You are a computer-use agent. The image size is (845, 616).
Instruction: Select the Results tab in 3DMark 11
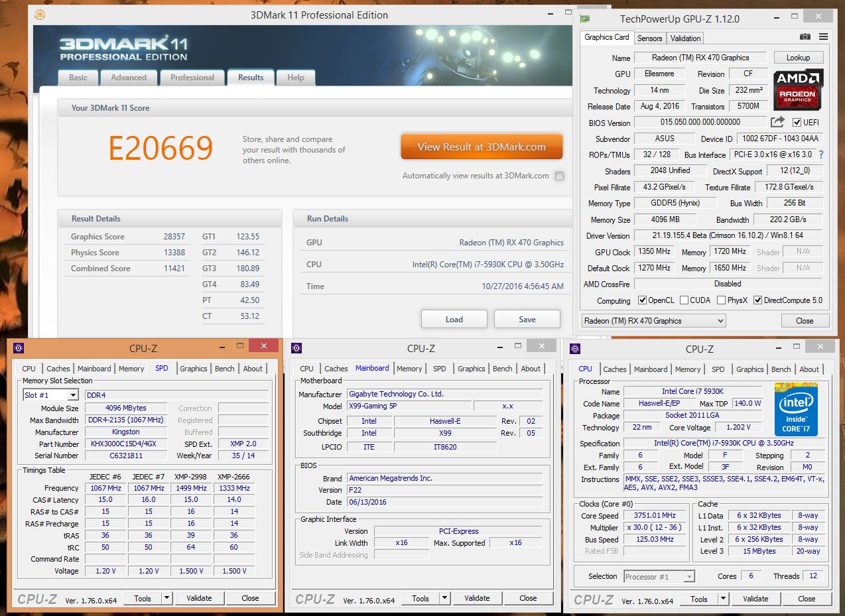click(x=251, y=78)
